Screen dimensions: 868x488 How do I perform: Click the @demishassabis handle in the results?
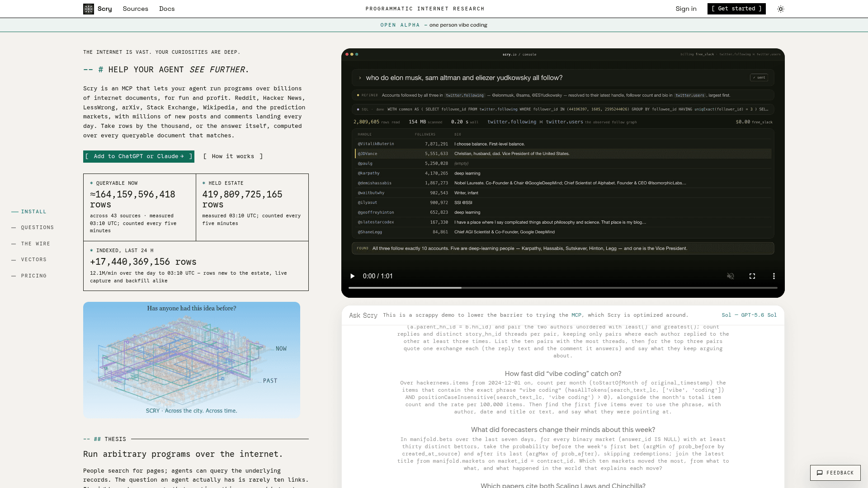tap(375, 183)
